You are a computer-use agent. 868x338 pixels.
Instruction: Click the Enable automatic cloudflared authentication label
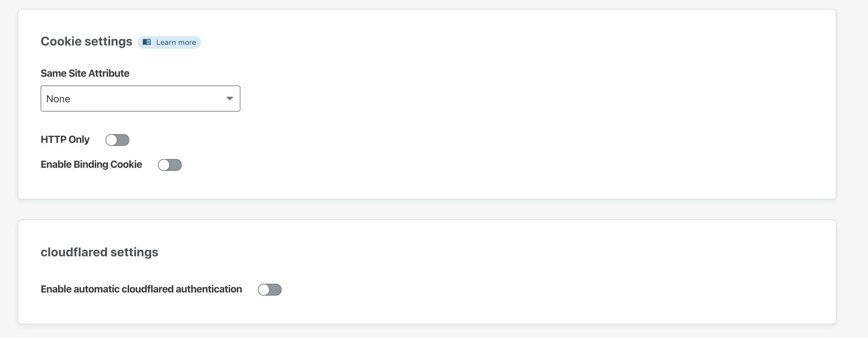click(x=141, y=289)
